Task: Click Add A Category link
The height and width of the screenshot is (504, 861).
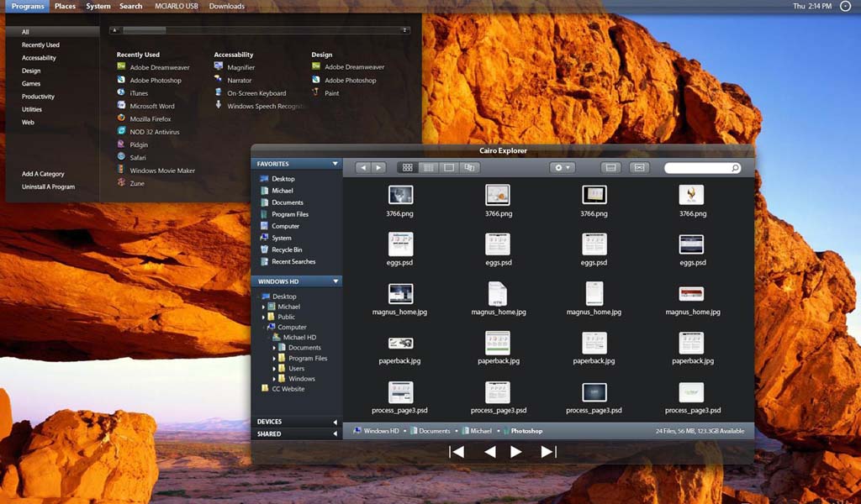Action: (43, 174)
